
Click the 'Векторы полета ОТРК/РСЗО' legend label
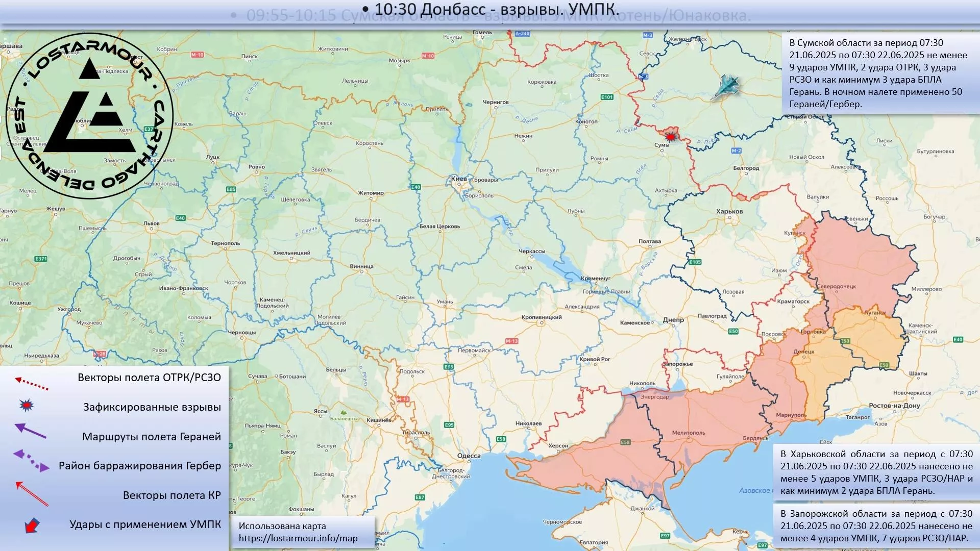(x=149, y=378)
